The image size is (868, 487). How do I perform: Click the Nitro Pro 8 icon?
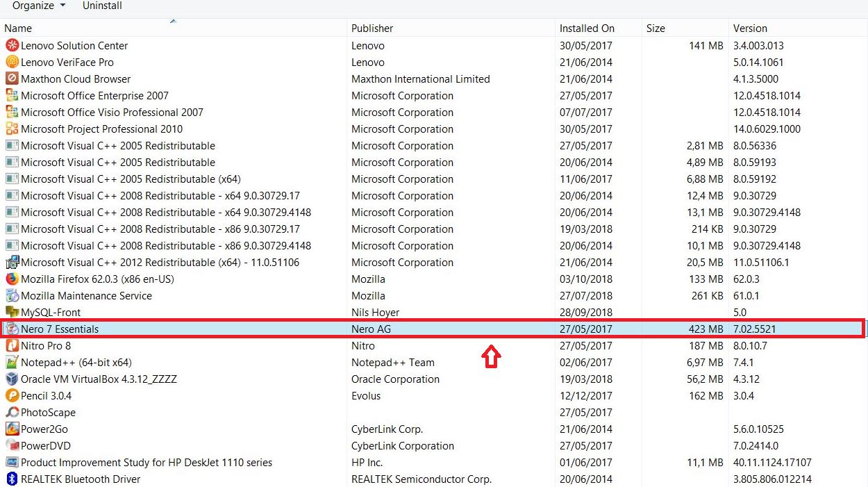(12, 346)
